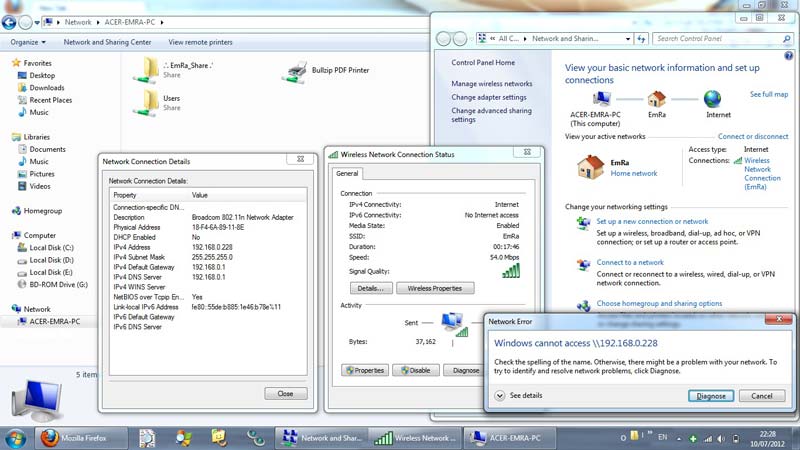Click the Windows flag taskbar icon
Viewport: 800px width, 450px height.
[x=183, y=438]
